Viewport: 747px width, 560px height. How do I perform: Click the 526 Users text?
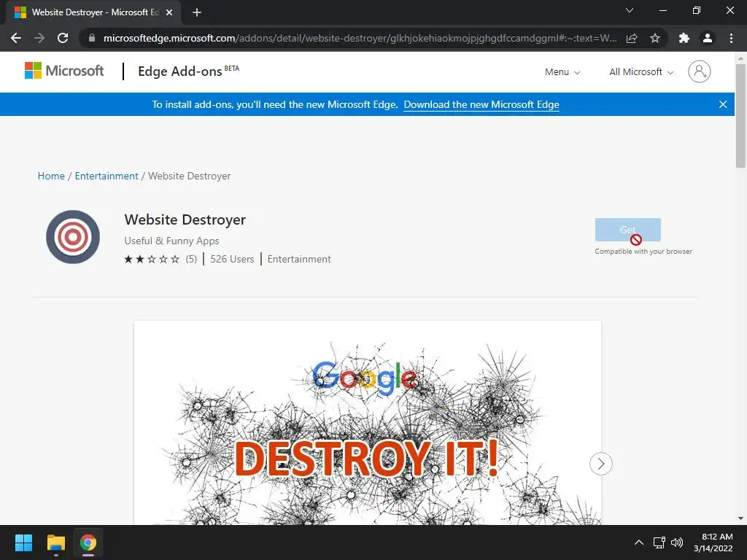232,259
